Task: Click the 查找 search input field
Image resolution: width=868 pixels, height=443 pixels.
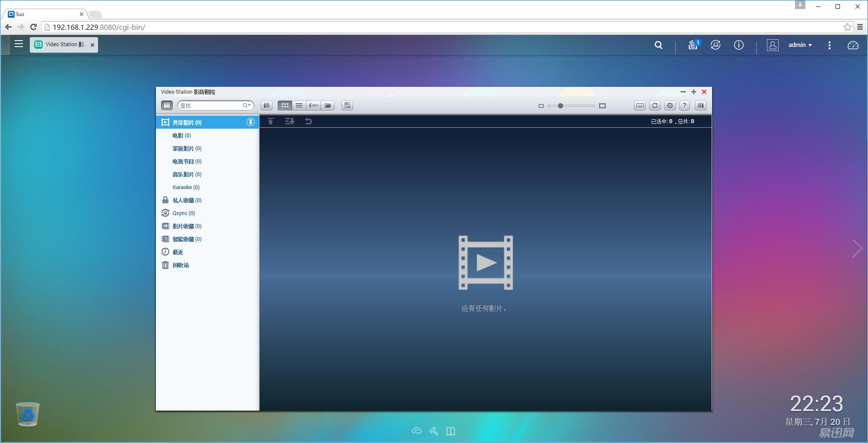Action: point(209,105)
